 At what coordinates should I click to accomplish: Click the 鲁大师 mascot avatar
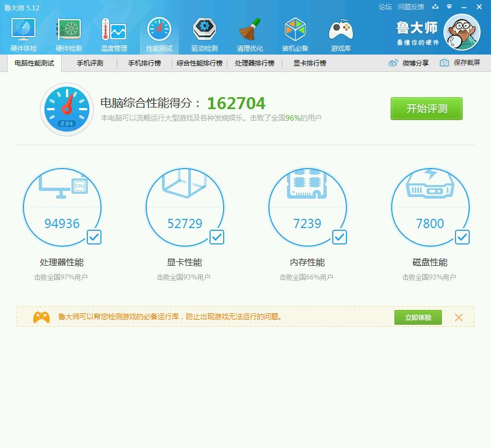462,32
